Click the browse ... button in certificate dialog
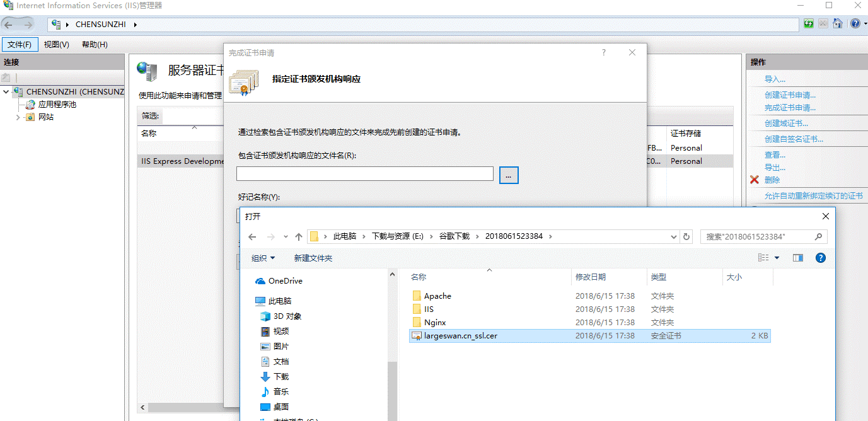The width and height of the screenshot is (868, 421). (509, 175)
